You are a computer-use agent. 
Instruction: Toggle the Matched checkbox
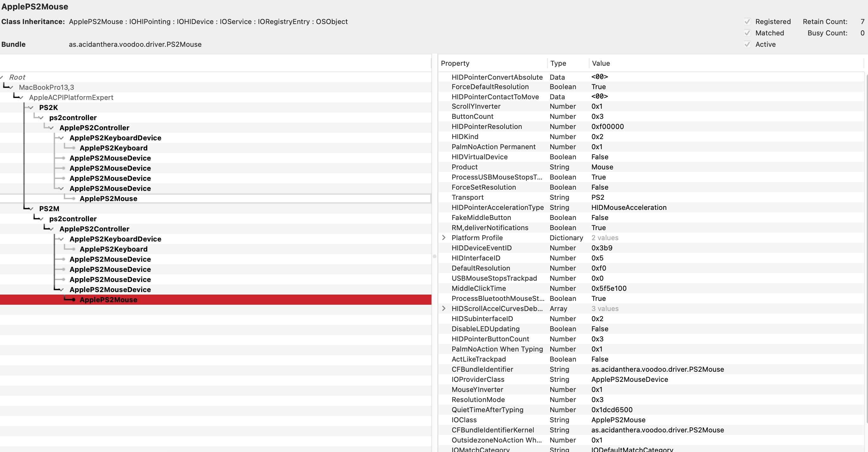click(748, 33)
